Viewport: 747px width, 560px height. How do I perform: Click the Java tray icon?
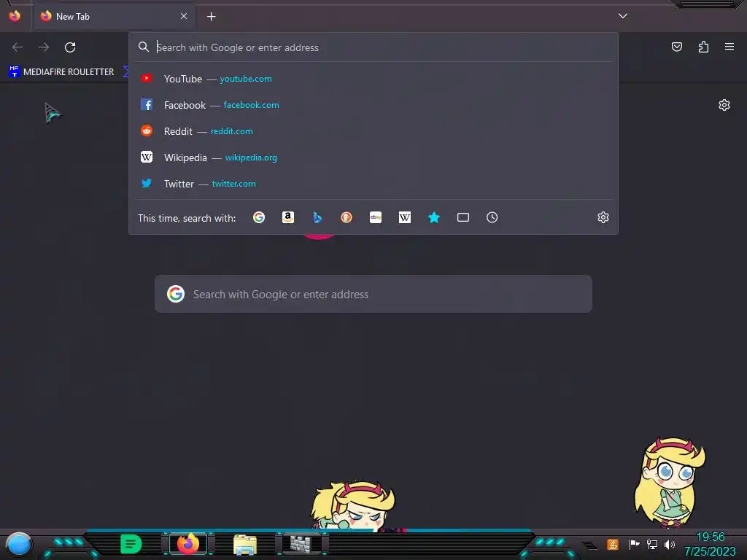tap(613, 544)
